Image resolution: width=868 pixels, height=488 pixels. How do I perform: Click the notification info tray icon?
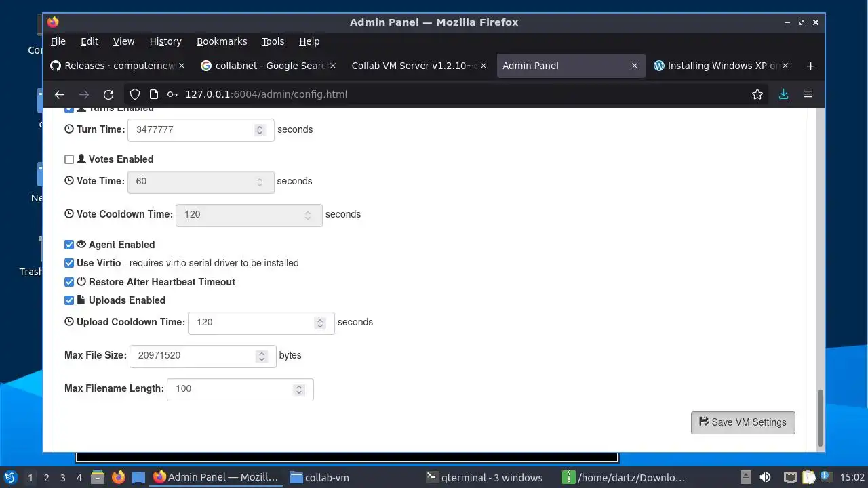[x=827, y=476]
